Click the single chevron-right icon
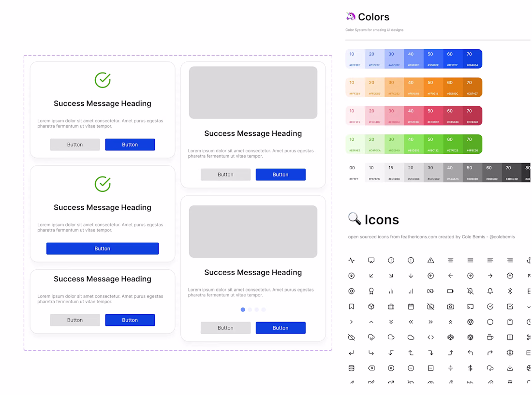Viewport: 532px width, 395px height. (352, 322)
